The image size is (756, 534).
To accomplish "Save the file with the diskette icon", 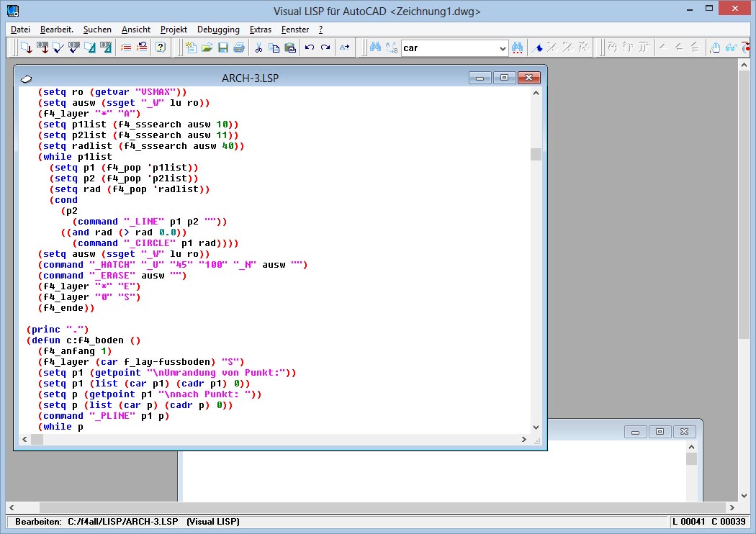I will [222, 48].
